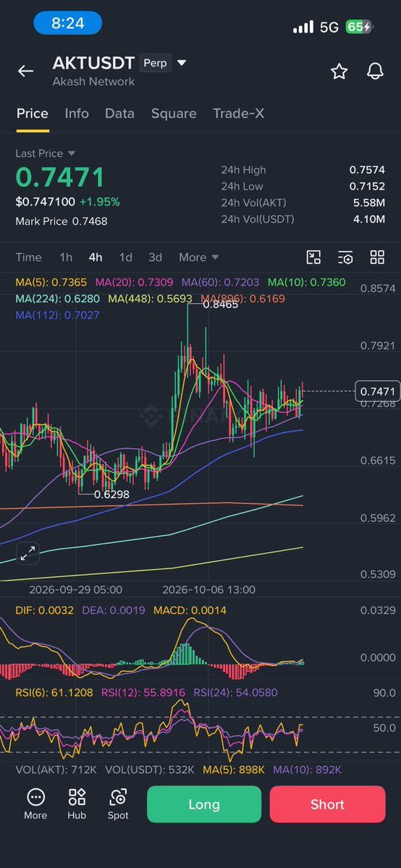This screenshot has height=868, width=401.
Task: Tap the 24h Low value 0.7152
Action: click(367, 186)
